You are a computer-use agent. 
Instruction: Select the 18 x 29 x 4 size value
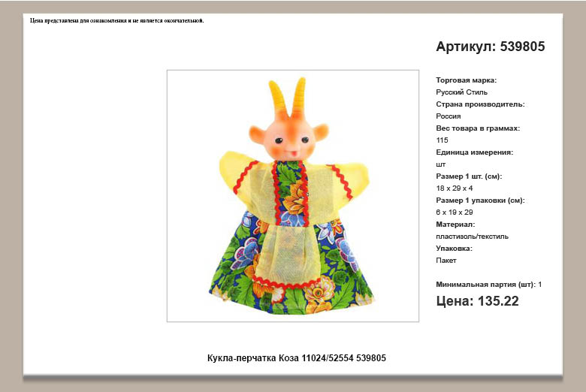455,188
